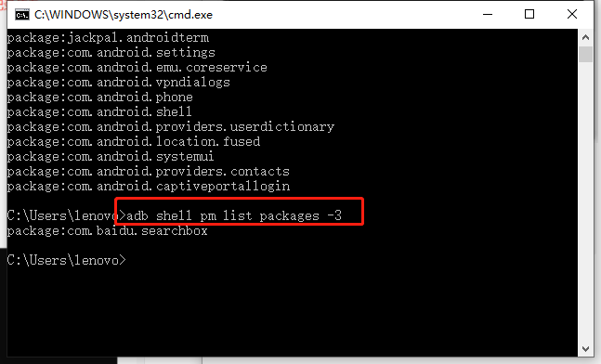The height and width of the screenshot is (364, 601).
Task: Click the com.android.providers.userdictionary line
Action: [171, 127]
